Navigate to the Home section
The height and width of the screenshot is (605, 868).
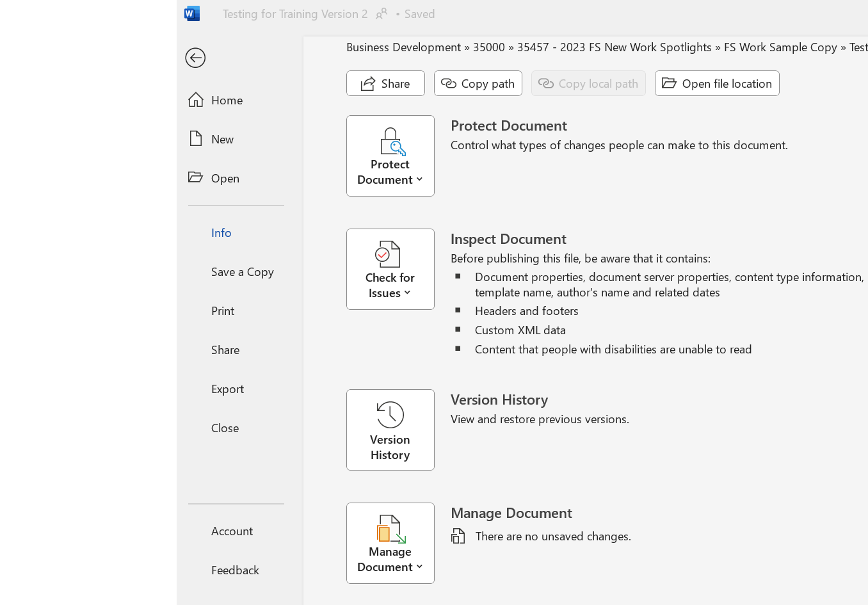(x=227, y=100)
